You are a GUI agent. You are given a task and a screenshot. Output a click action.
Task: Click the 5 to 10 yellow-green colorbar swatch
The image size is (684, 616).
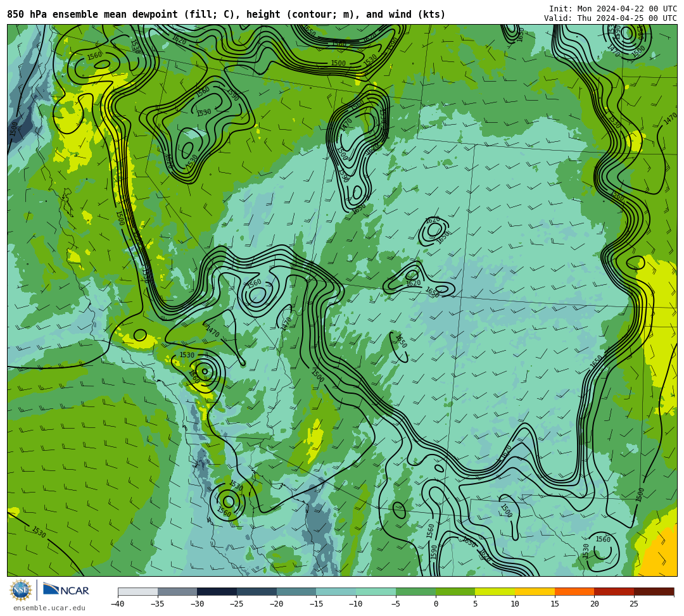(x=495, y=591)
